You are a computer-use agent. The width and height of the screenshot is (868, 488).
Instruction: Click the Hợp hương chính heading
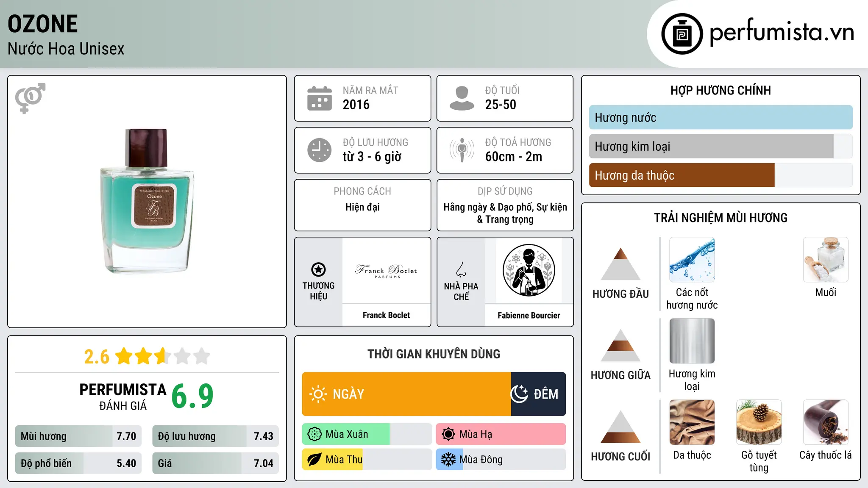(721, 90)
